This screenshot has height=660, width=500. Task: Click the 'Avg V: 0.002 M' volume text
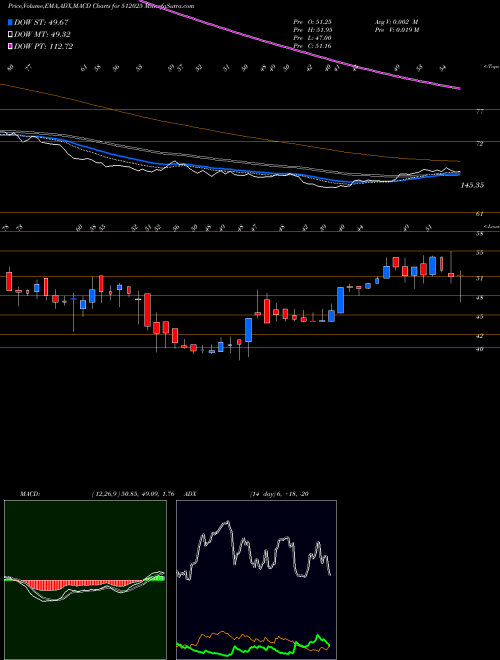tap(396, 22)
